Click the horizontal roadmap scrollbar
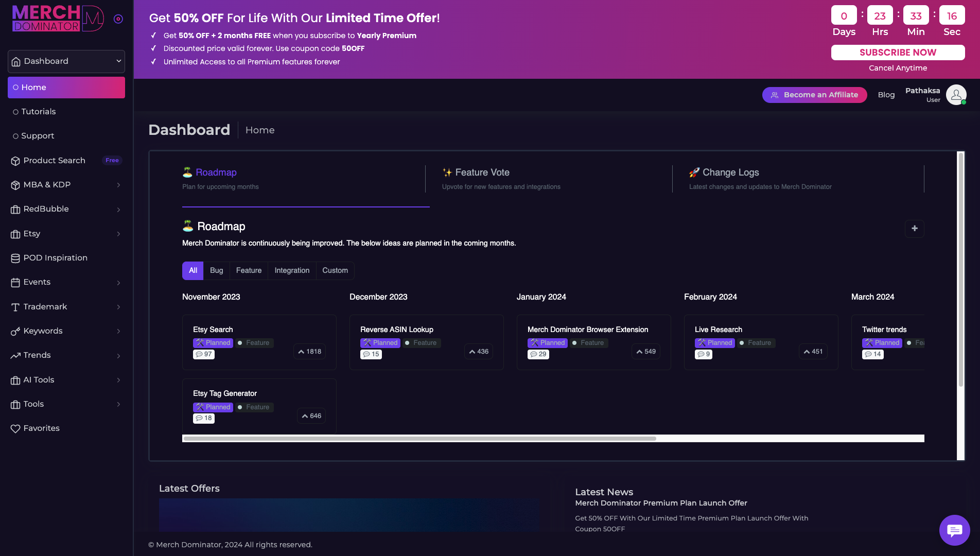The image size is (980, 556). (419, 439)
